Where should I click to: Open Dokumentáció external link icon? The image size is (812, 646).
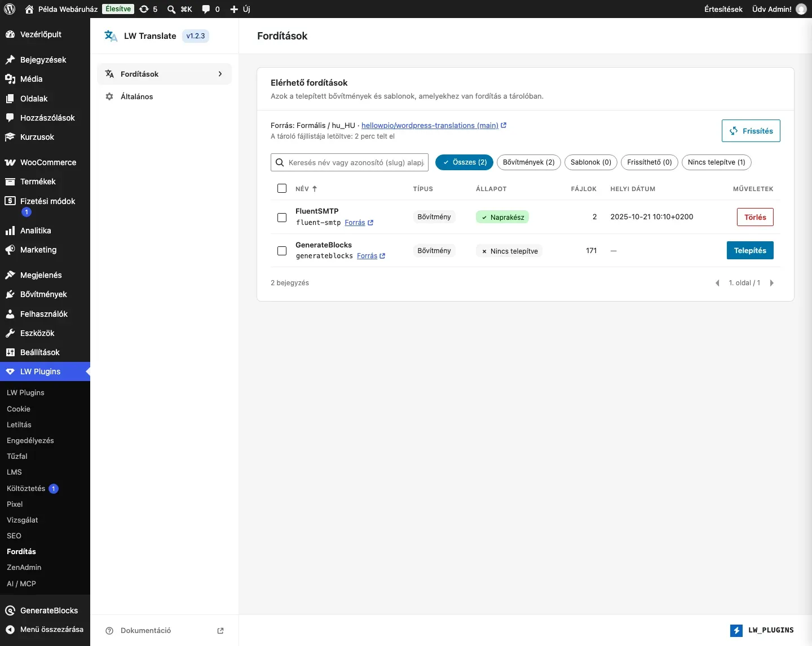220,631
